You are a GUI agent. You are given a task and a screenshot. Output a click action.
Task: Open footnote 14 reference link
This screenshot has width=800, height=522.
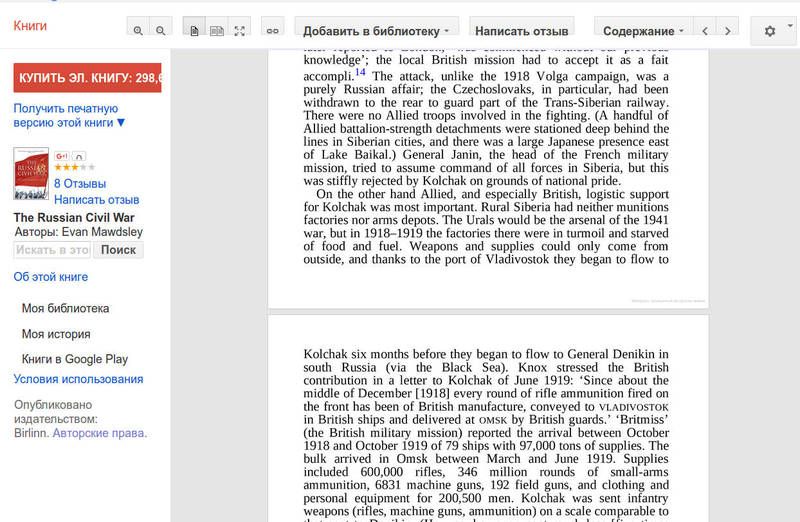[x=360, y=73]
